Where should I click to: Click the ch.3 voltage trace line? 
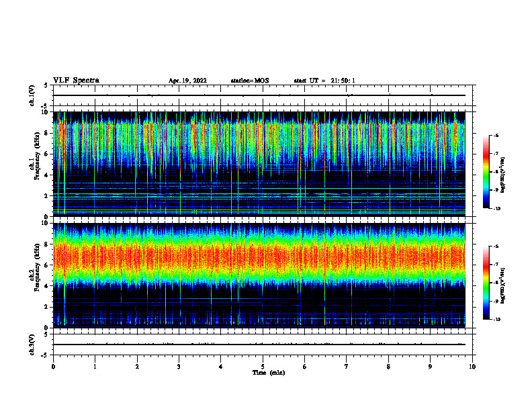(259, 345)
